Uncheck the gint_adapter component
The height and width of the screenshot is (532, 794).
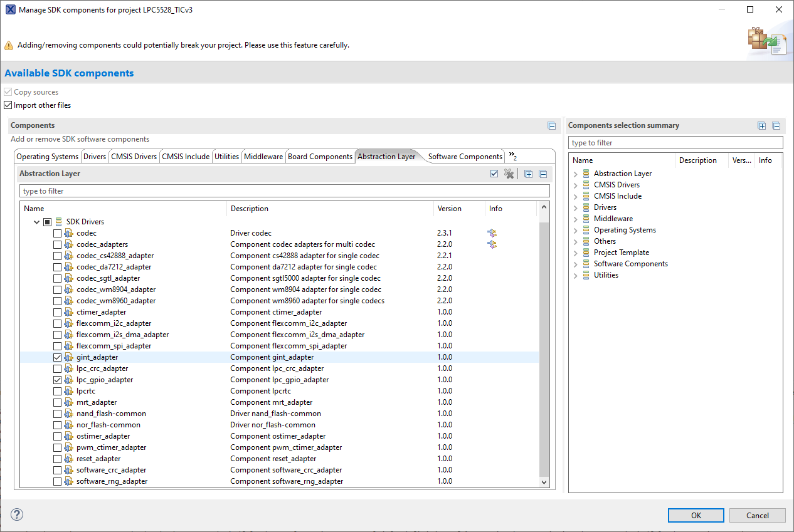pos(58,357)
